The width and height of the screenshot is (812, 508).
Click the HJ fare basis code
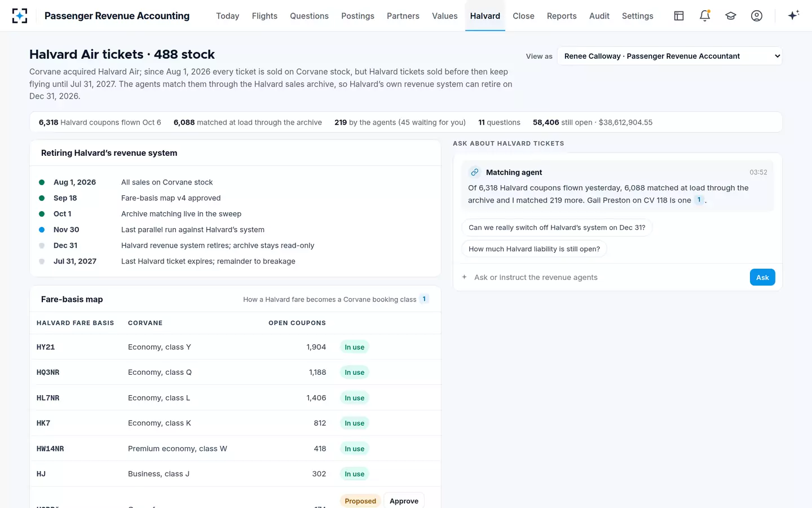[41, 474]
